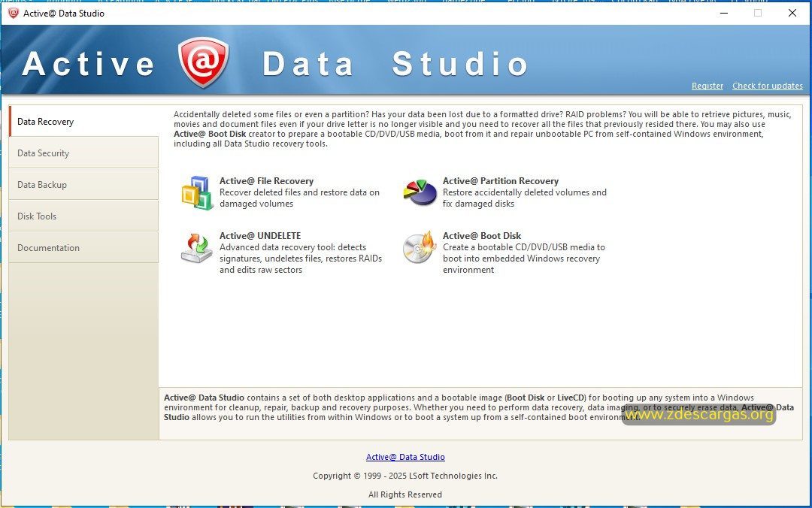Click the Active@ File Recovery title

coord(266,180)
